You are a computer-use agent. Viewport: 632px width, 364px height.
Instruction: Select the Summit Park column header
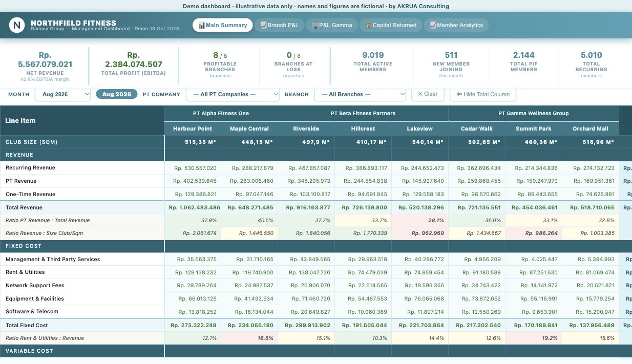[534, 129]
